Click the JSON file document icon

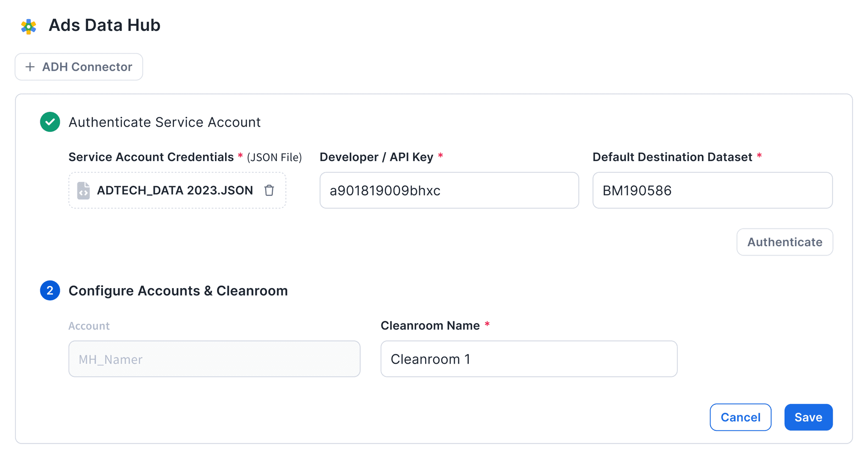coord(83,191)
